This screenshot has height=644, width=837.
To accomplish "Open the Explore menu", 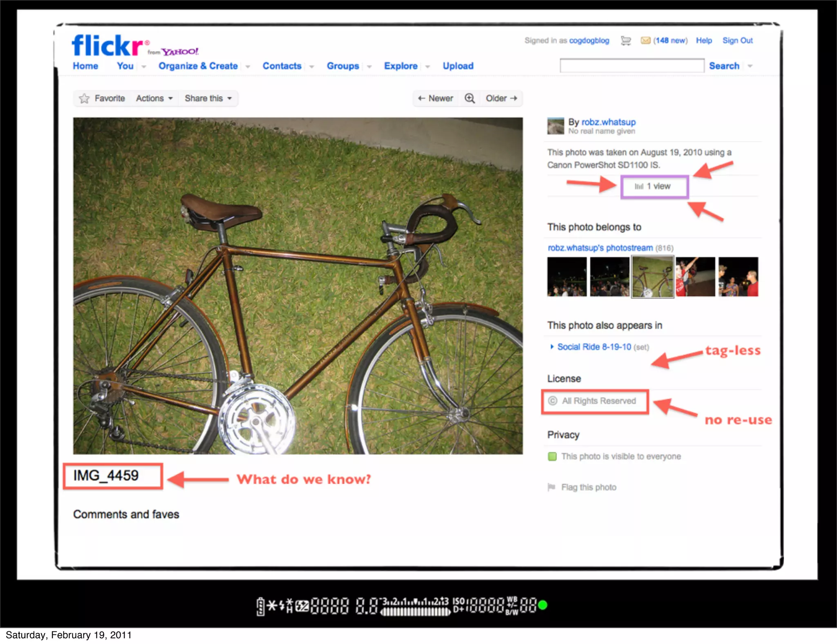I will (401, 66).
